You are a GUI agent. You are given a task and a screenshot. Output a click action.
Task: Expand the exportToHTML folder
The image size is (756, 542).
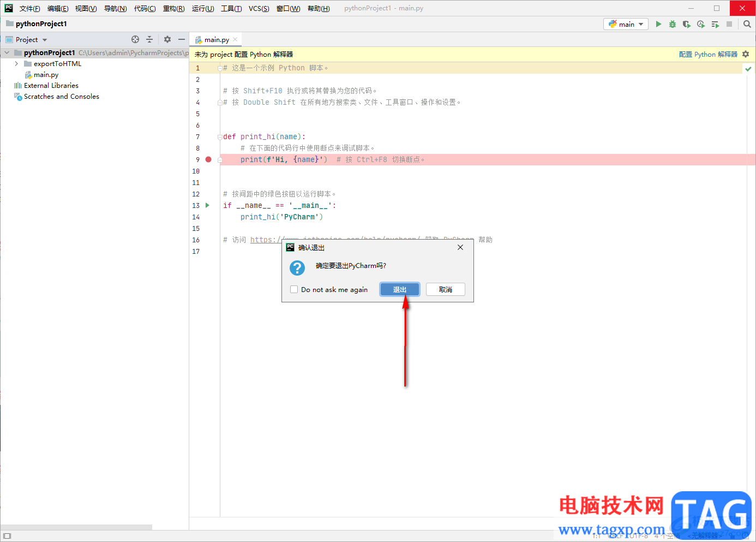tap(16, 64)
